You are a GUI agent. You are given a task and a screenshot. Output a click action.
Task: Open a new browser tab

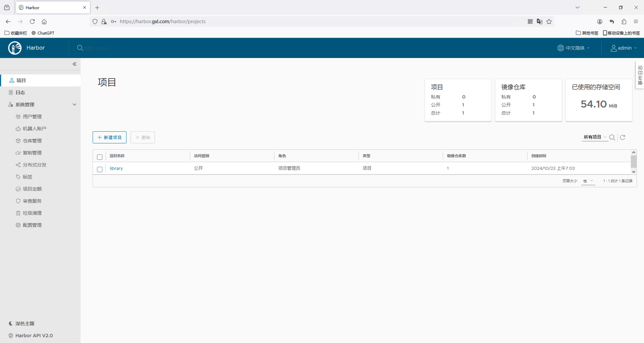(x=97, y=7)
